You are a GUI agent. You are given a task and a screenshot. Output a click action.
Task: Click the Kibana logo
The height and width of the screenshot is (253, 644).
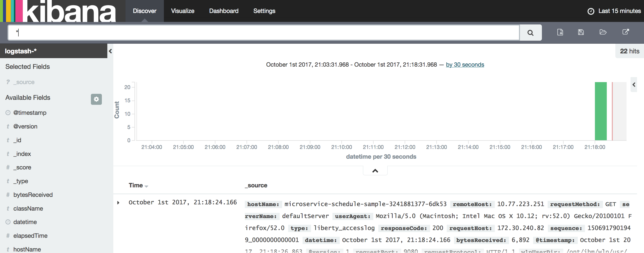coord(58,11)
